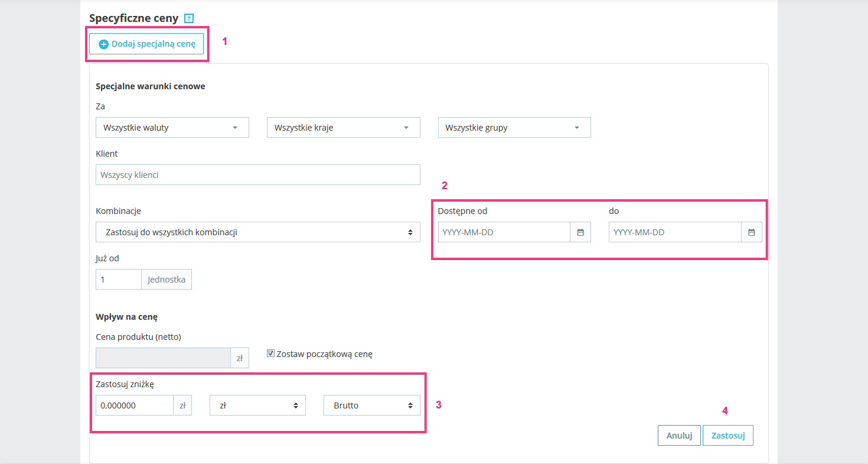The image size is (868, 464).
Task: Click the Zastosuj zniżkę amount field
Action: 134,405
